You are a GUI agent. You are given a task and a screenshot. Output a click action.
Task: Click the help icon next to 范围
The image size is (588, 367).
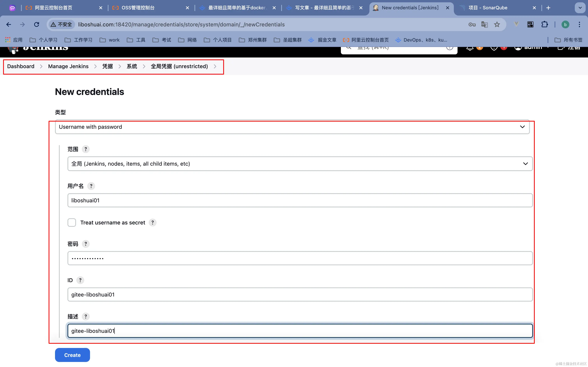point(86,149)
